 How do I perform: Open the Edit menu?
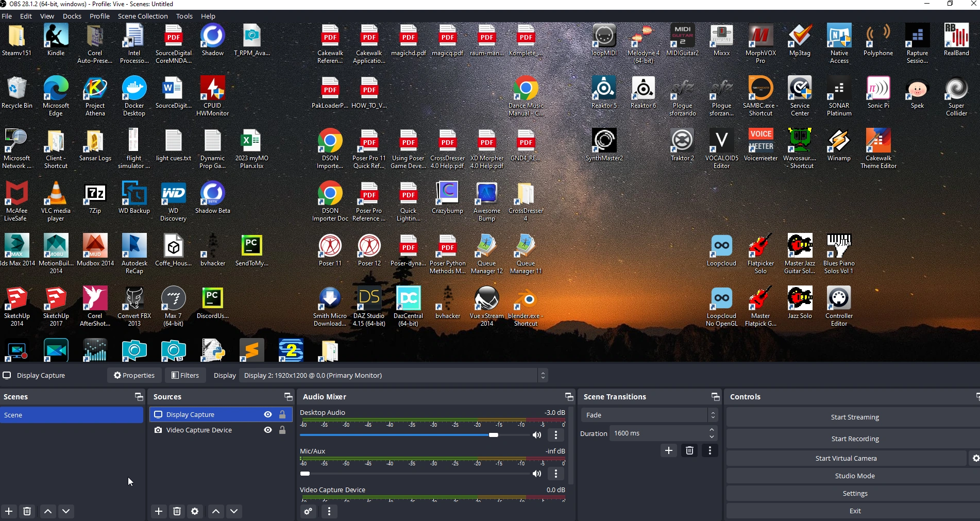pyautogui.click(x=26, y=16)
